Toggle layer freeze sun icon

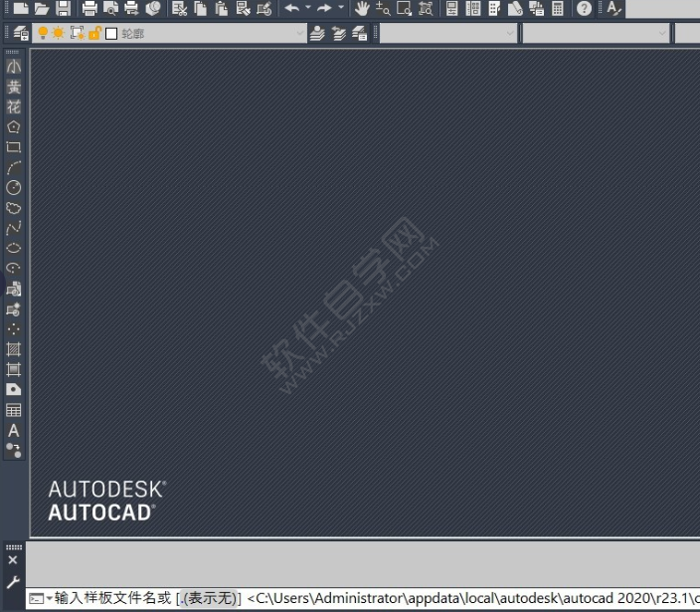tap(59, 33)
